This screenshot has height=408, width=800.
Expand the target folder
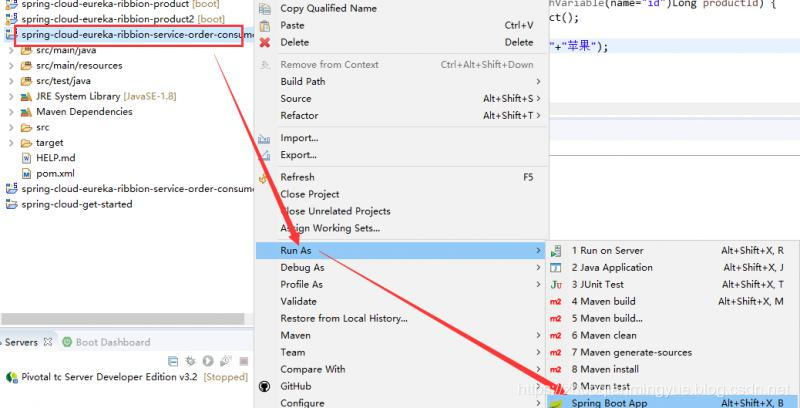(x=11, y=143)
